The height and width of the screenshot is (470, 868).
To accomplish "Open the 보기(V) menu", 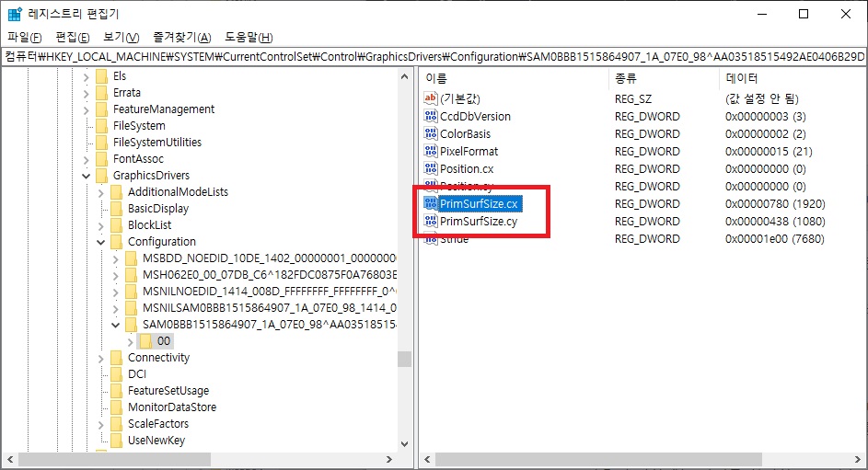I will tap(122, 37).
